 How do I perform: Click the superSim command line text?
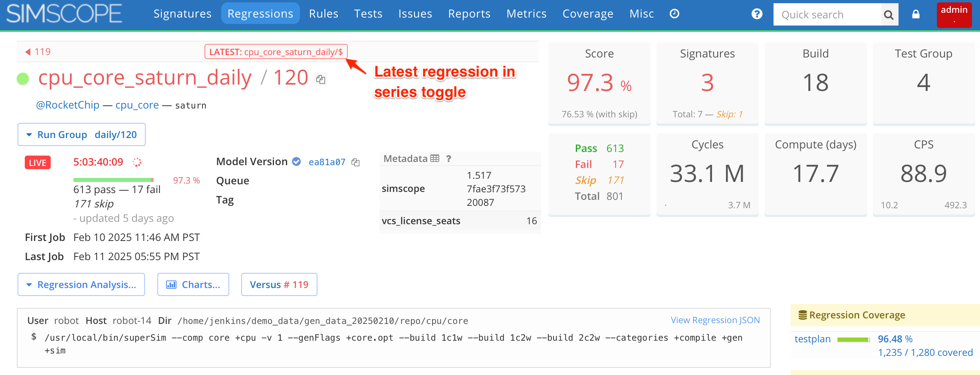pyautogui.click(x=393, y=344)
